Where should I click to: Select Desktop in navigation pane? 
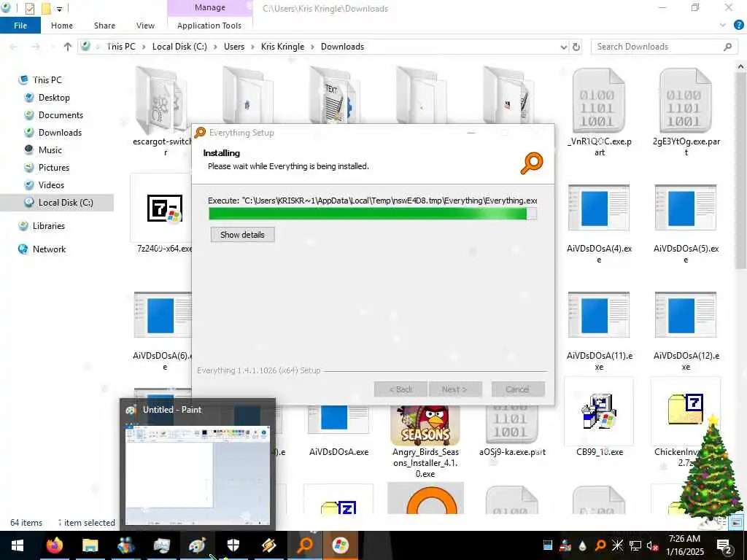[x=54, y=98]
